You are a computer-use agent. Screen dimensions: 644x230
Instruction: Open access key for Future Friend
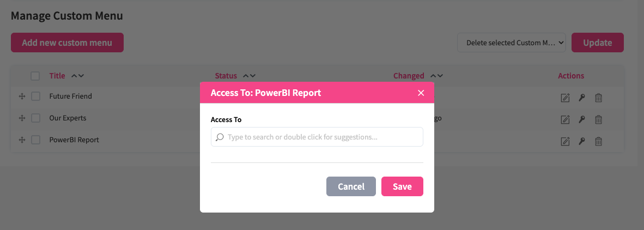[582, 98]
